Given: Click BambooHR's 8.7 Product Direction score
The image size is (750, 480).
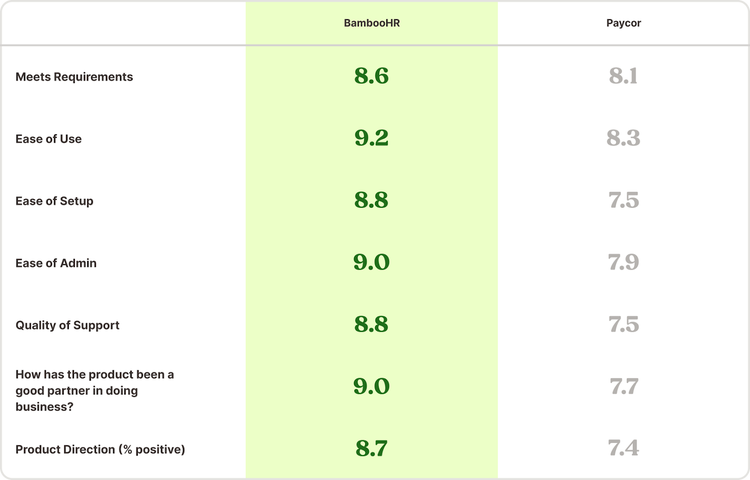Looking at the screenshot, I should 372,448.
